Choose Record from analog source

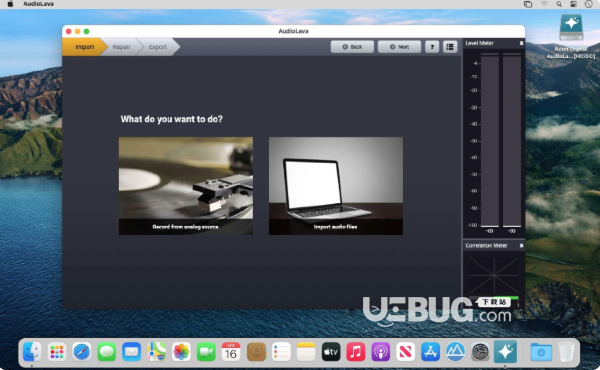[186, 186]
